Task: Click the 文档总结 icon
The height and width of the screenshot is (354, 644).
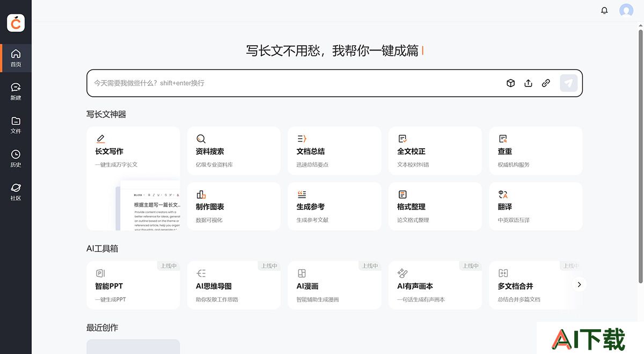Action: tap(302, 139)
